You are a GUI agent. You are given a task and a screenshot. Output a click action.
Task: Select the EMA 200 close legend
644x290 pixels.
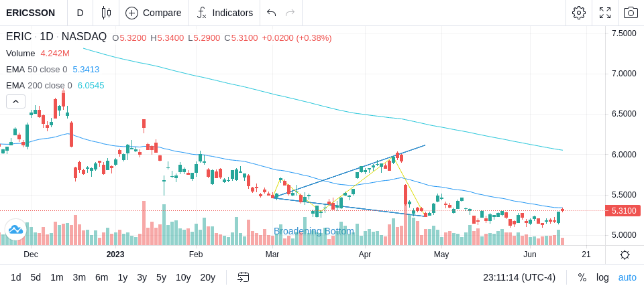(x=39, y=86)
